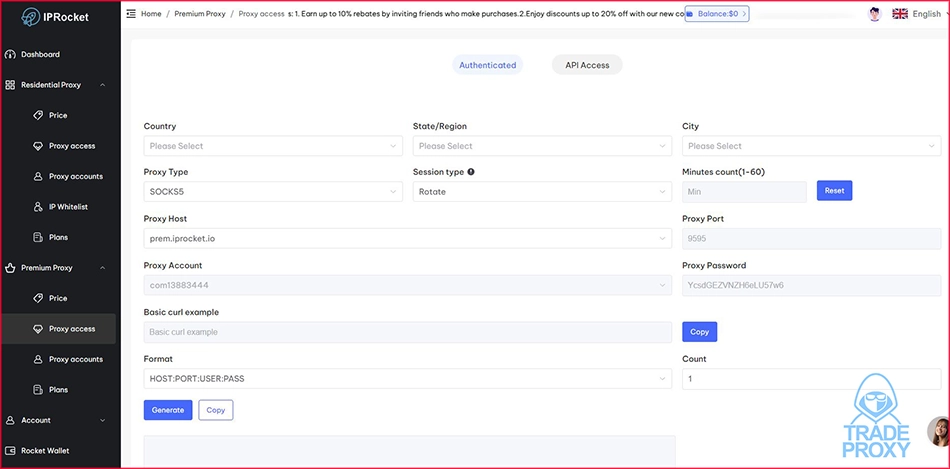Go to the Home breadcrumb
Viewport: 950px width, 469px height.
click(151, 13)
